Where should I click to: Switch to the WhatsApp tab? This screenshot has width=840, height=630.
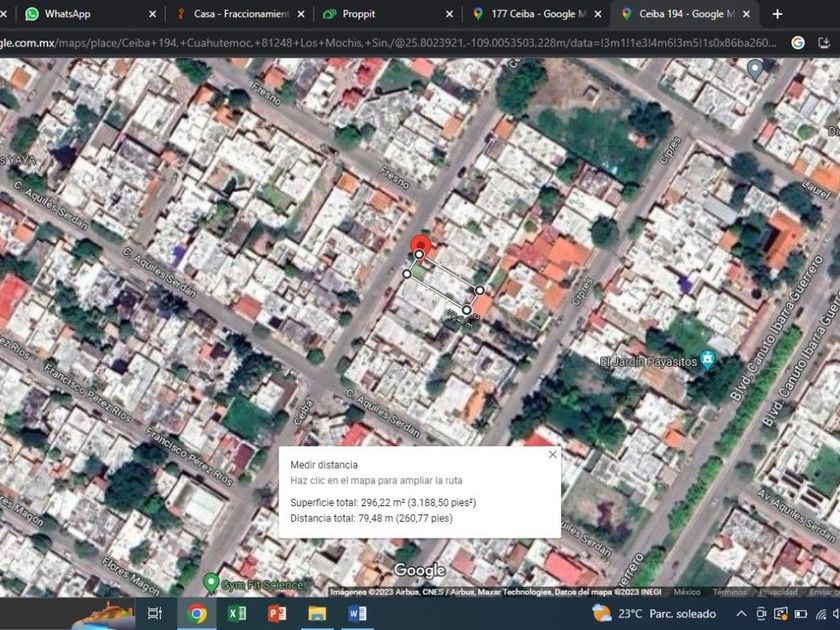(x=80, y=14)
